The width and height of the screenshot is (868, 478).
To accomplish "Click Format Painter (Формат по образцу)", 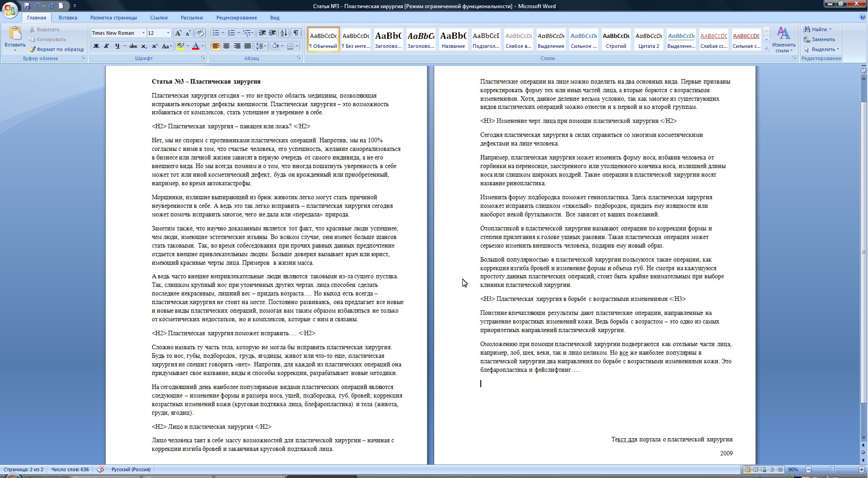I will tap(57, 49).
